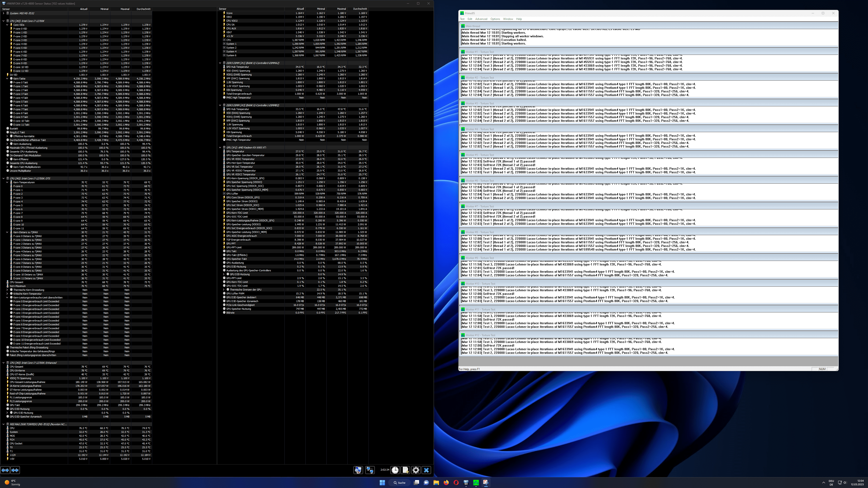The height and width of the screenshot is (488, 868).
Task: Select the Worker #6 - Torture Test title bar
Action: click(648, 181)
